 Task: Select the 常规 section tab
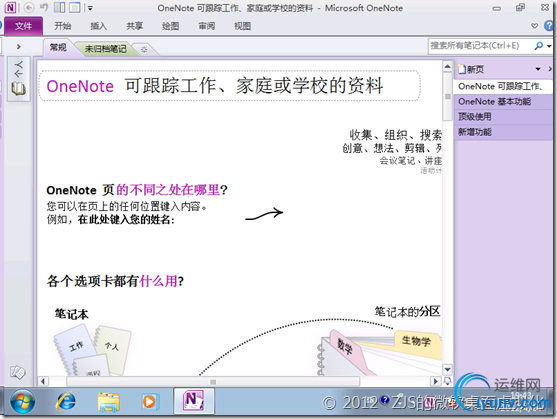58,47
